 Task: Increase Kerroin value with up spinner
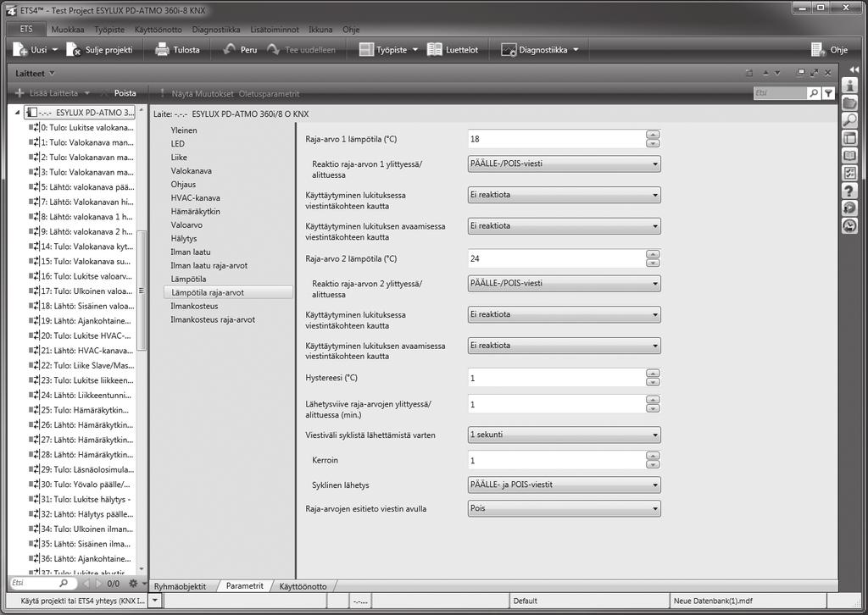pos(653,456)
